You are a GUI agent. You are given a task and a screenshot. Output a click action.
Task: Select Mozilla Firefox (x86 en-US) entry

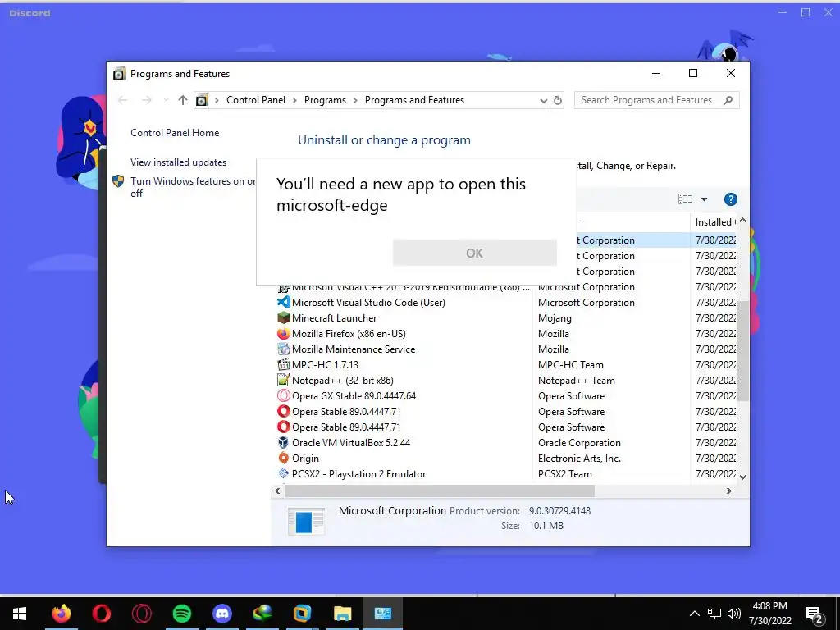pyautogui.click(x=349, y=334)
